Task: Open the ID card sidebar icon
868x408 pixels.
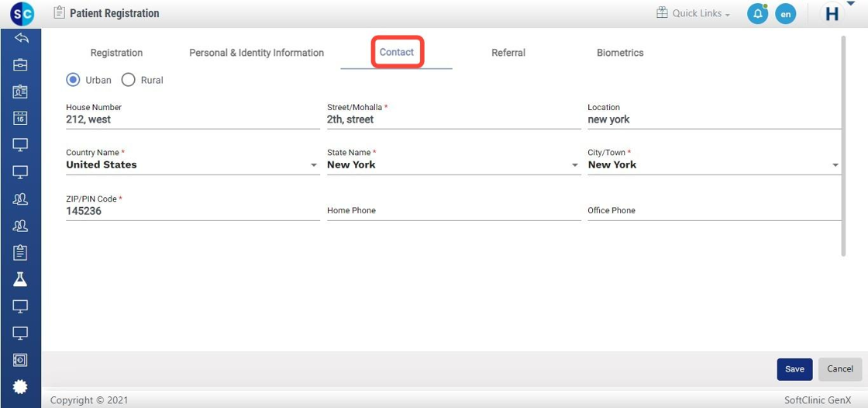Action: (x=20, y=92)
